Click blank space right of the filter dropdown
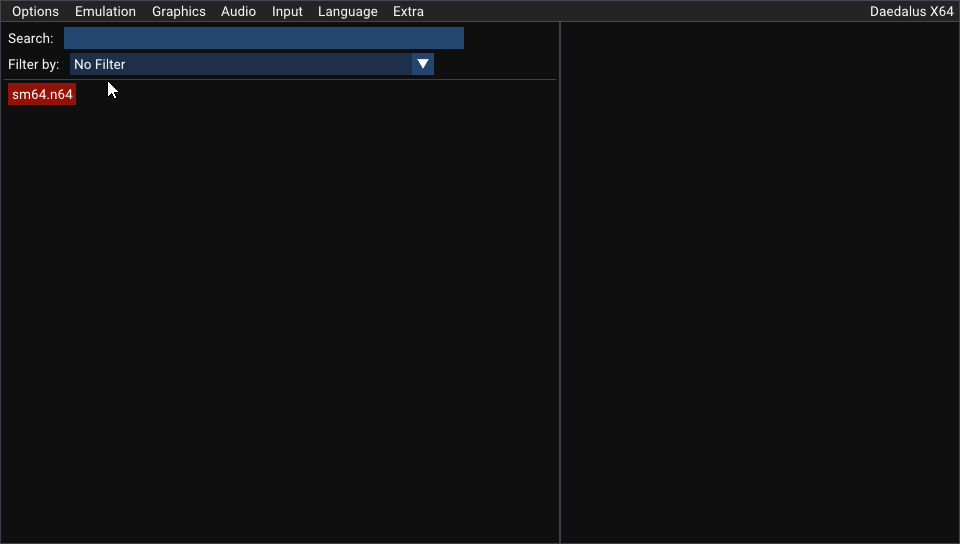Screen dimensions: 960x544 pyautogui.click(x=495, y=64)
